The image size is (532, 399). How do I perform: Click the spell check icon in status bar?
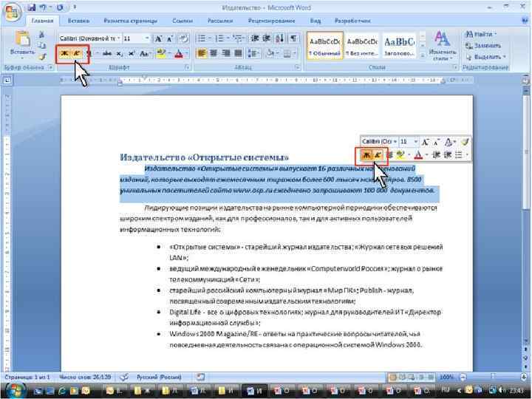tap(125, 377)
